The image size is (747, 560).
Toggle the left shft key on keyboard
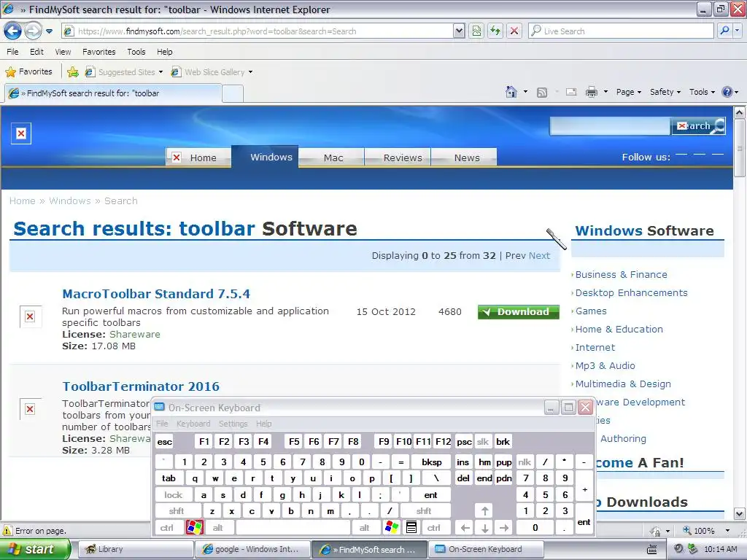177,511
